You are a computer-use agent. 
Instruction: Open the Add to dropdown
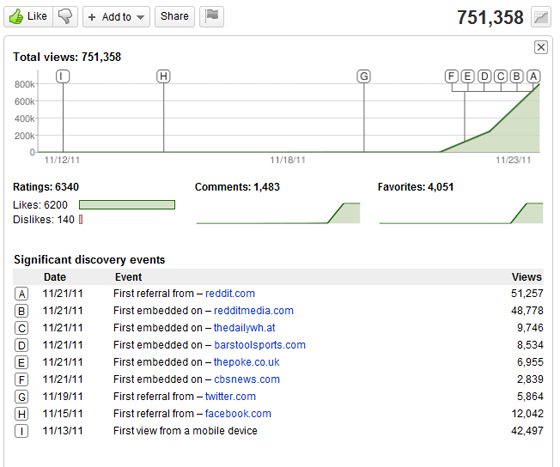click(x=116, y=16)
